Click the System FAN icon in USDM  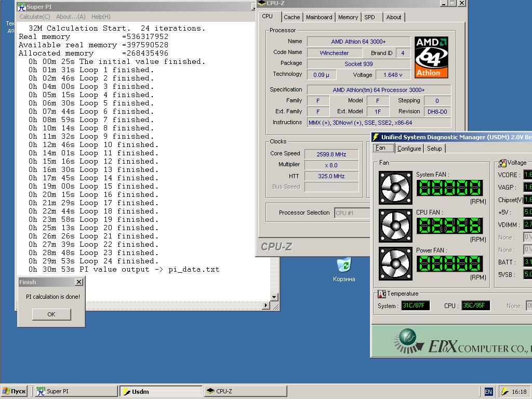tap(395, 188)
